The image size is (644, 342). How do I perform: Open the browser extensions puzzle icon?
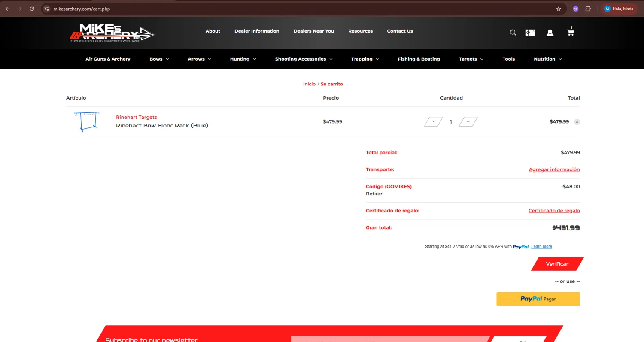tap(588, 9)
